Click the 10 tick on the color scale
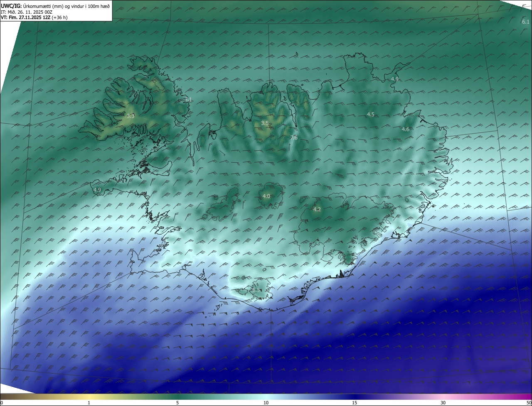Image resolution: width=532 pixels, height=406 pixels. coord(266,403)
